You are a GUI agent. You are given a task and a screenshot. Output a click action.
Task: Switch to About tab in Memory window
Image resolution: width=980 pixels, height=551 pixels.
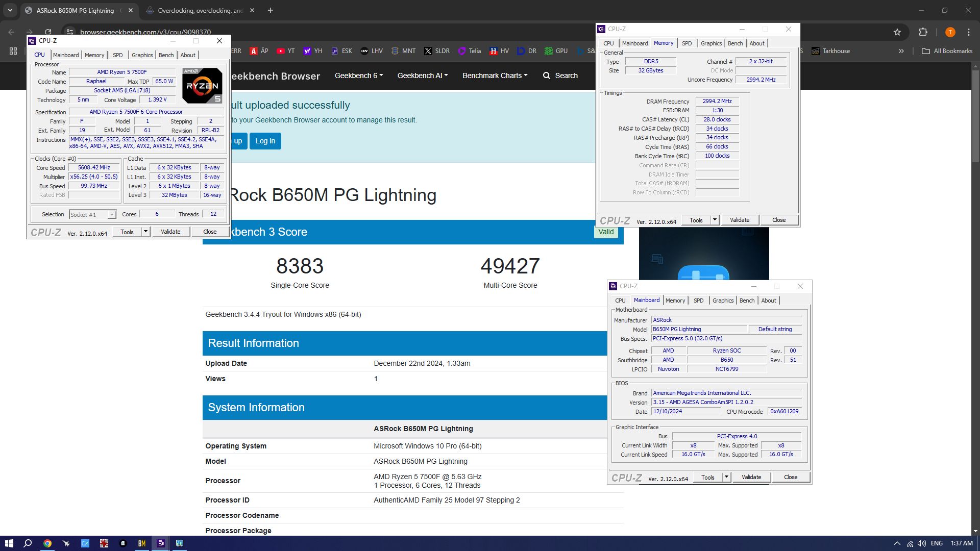coord(757,43)
